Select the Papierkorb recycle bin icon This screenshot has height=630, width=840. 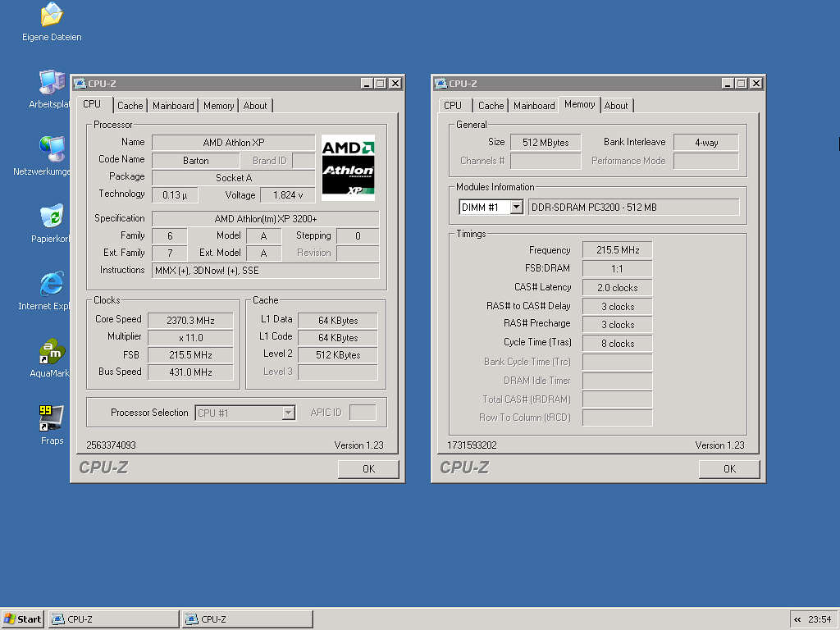pos(52,217)
